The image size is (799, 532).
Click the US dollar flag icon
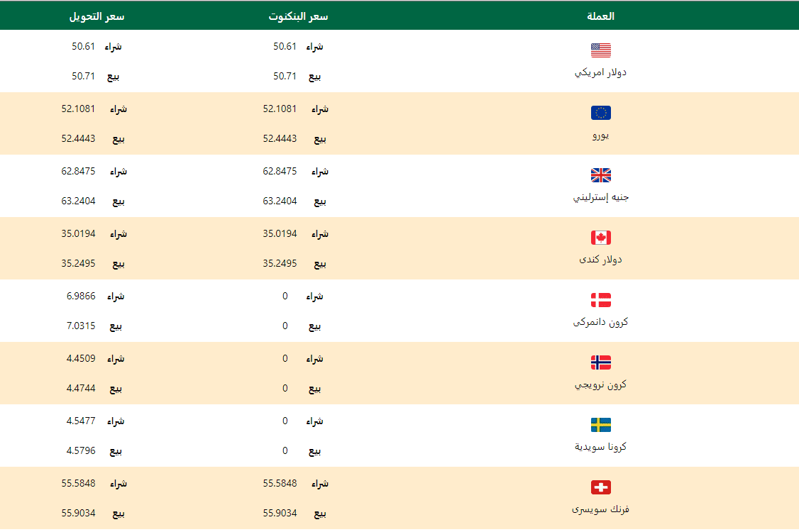(x=600, y=50)
